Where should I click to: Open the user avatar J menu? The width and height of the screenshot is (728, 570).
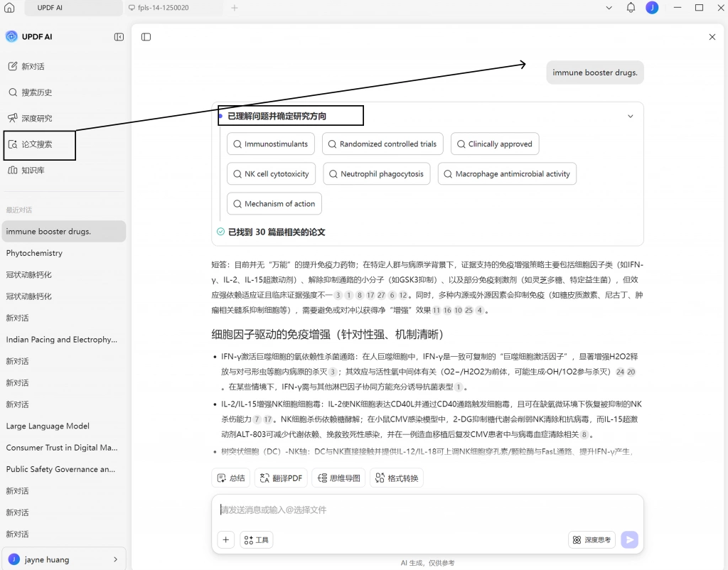pyautogui.click(x=652, y=7)
